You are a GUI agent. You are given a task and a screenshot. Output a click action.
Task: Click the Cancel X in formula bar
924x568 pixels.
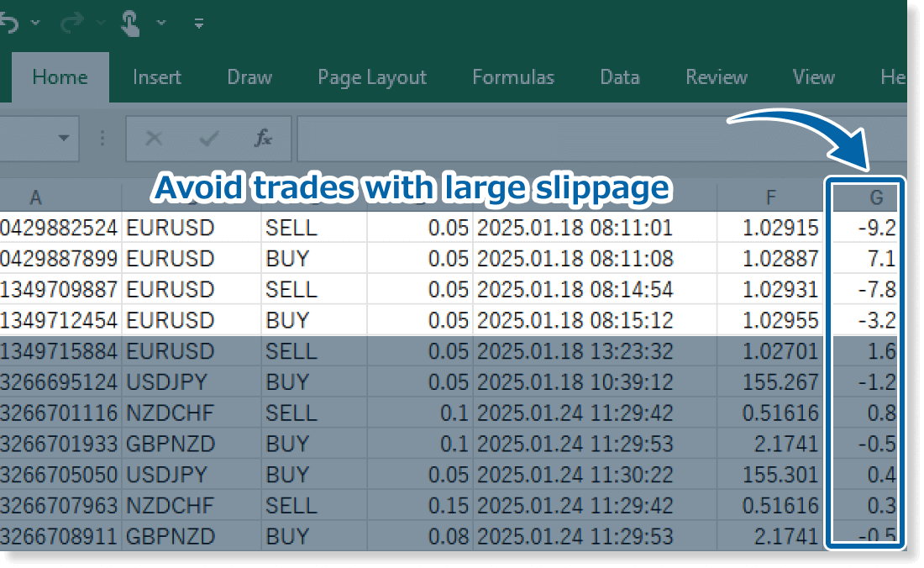[154, 139]
